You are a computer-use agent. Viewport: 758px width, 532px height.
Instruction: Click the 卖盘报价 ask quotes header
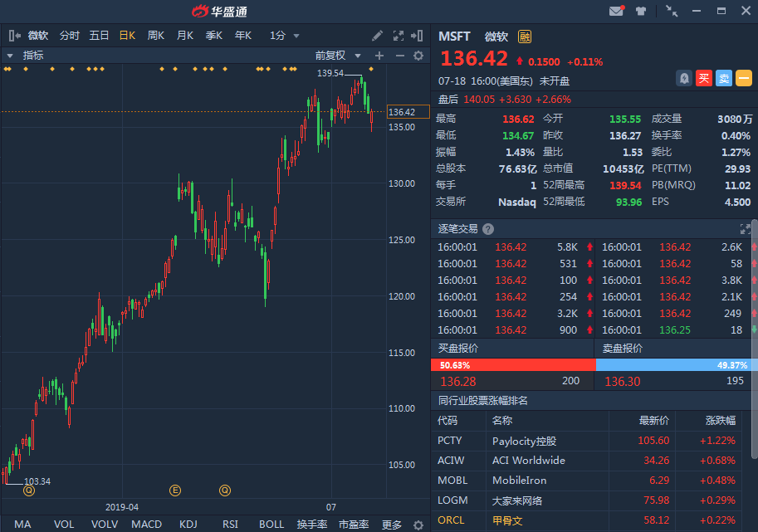(622, 348)
